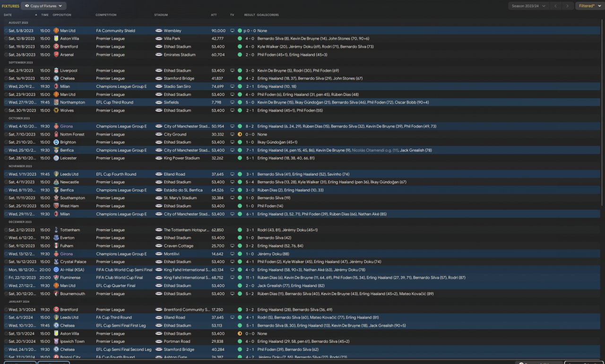
Task: Click the TV icon in the Northampton row
Action: pos(232,102)
